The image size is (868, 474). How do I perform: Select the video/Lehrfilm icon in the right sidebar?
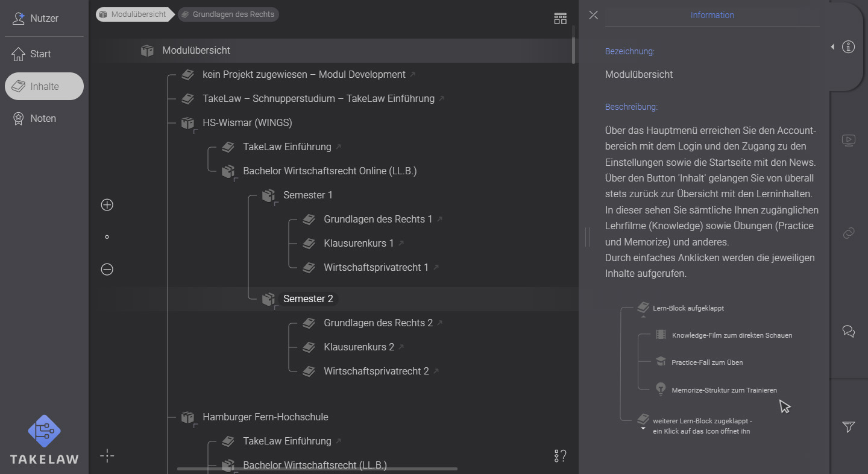click(849, 140)
